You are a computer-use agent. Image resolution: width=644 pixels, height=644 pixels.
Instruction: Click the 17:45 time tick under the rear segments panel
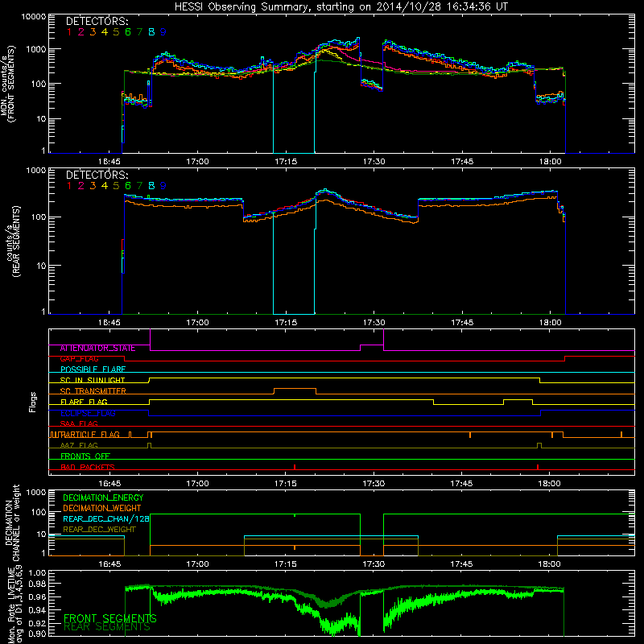[x=462, y=323]
